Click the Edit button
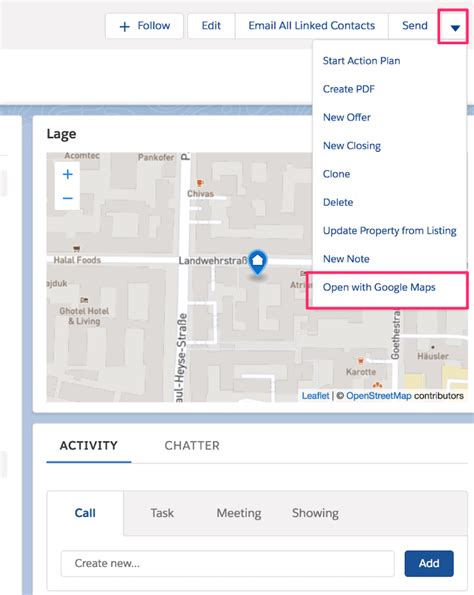This screenshot has width=474, height=595. tap(211, 26)
